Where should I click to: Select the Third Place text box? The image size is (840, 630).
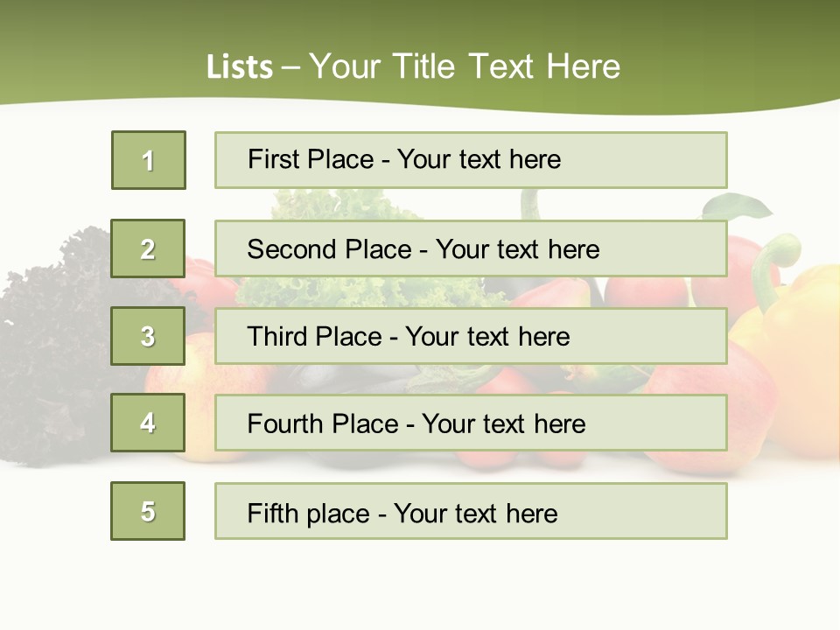click(x=471, y=336)
